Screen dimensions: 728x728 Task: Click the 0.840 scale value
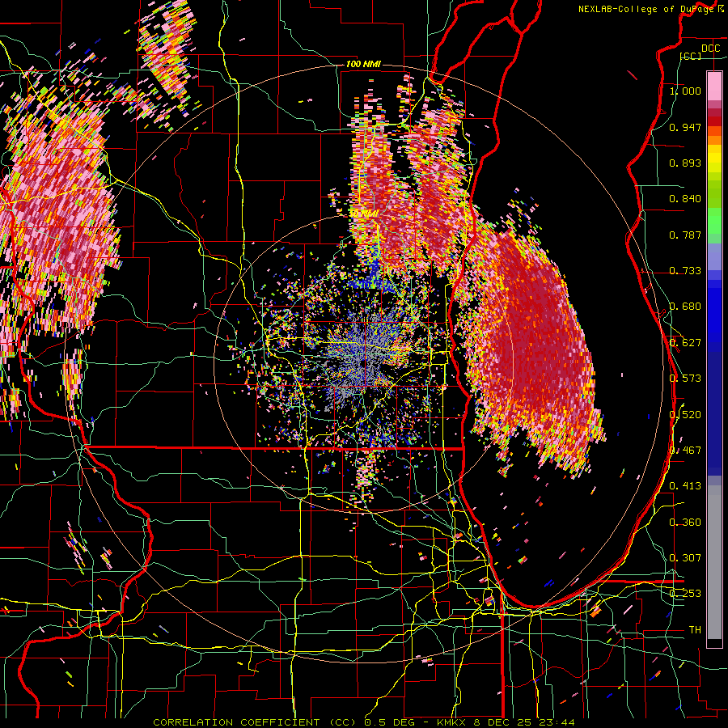coord(685,199)
